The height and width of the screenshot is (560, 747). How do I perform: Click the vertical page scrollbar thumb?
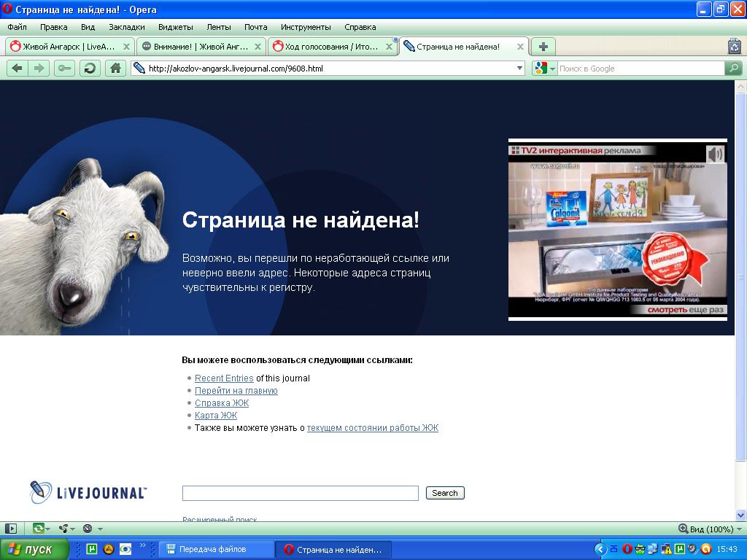[740, 277]
